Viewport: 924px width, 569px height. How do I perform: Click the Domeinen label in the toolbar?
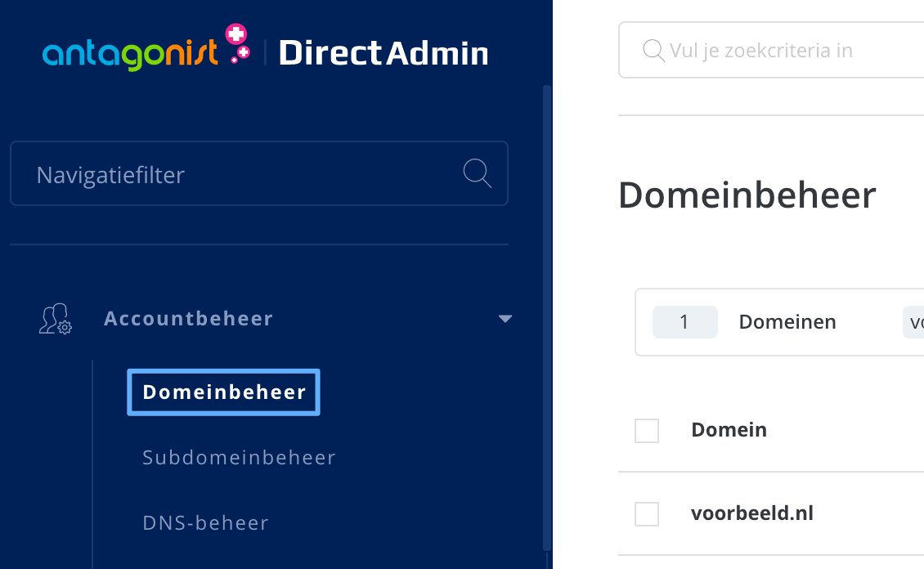pos(787,321)
